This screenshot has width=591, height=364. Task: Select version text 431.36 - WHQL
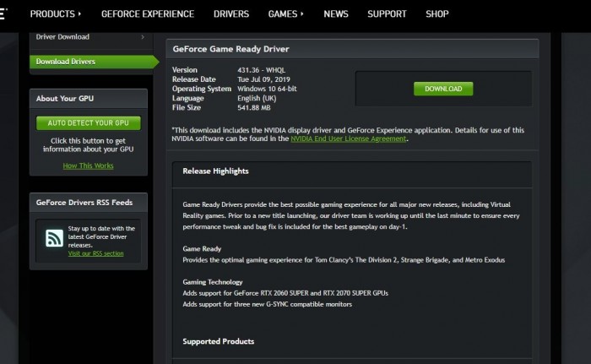point(261,70)
